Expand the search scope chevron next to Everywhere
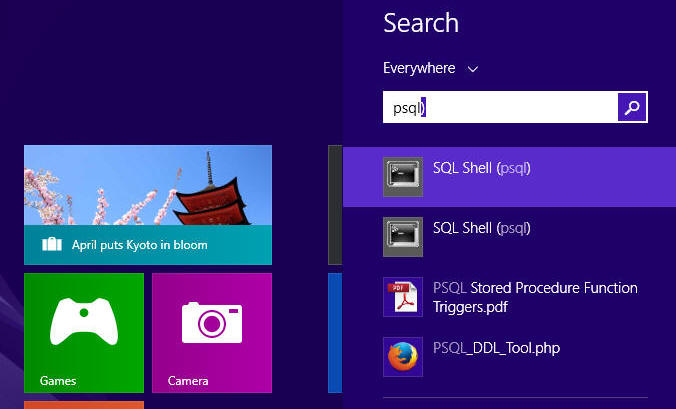This screenshot has height=409, width=676. 473,69
